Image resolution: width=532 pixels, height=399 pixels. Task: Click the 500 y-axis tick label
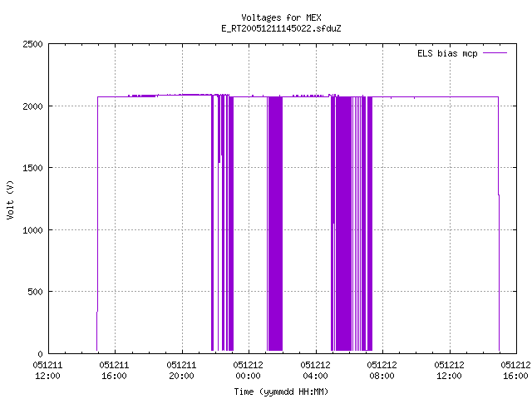coord(35,292)
